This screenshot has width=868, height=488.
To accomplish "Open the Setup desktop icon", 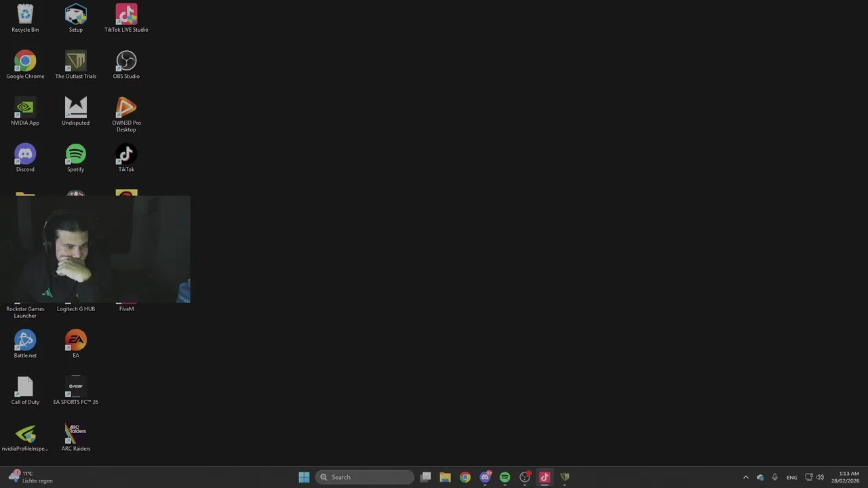I will pos(75,18).
